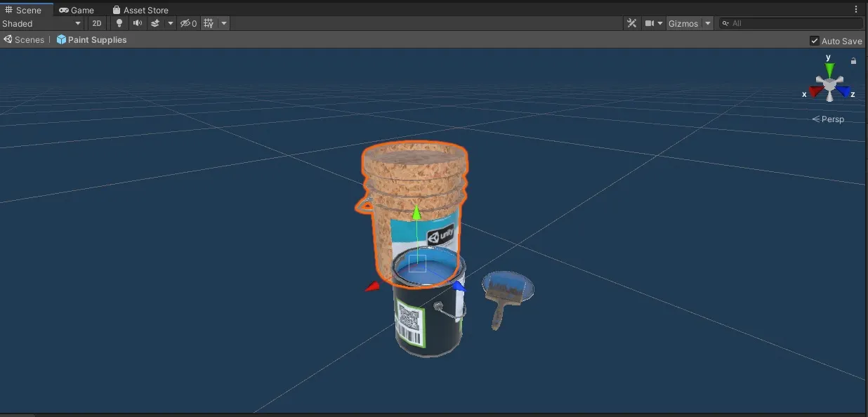Expand the camera settings dropdown arrow

[660, 23]
